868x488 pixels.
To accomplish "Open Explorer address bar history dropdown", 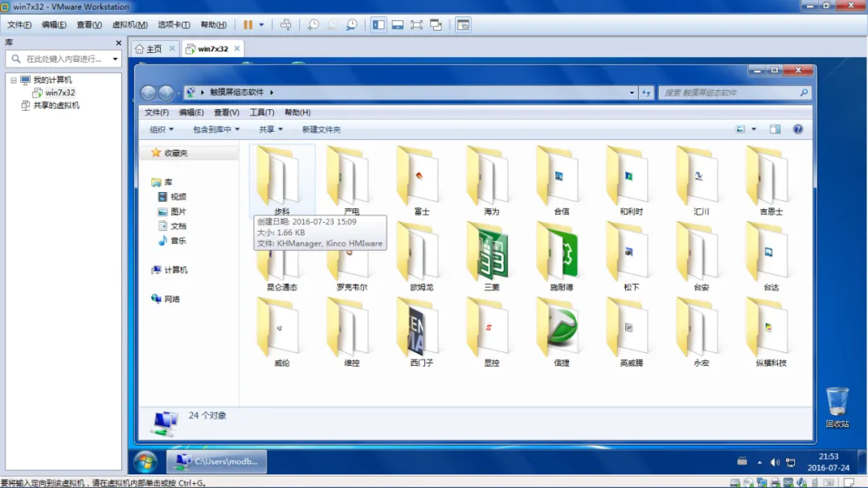I will [632, 92].
